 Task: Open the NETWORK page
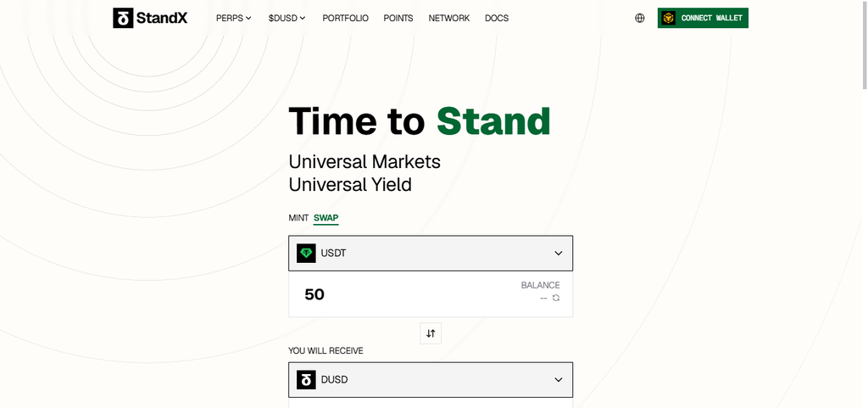(449, 19)
